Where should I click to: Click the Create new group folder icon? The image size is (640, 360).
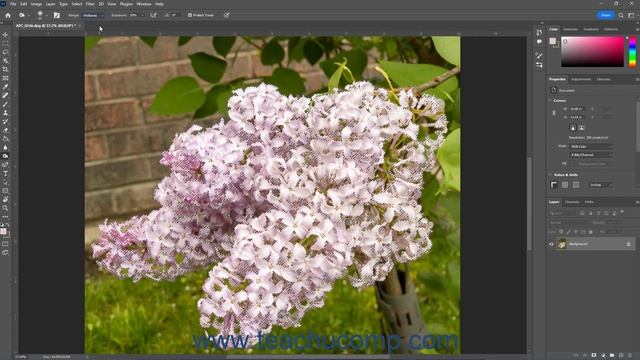click(612, 355)
